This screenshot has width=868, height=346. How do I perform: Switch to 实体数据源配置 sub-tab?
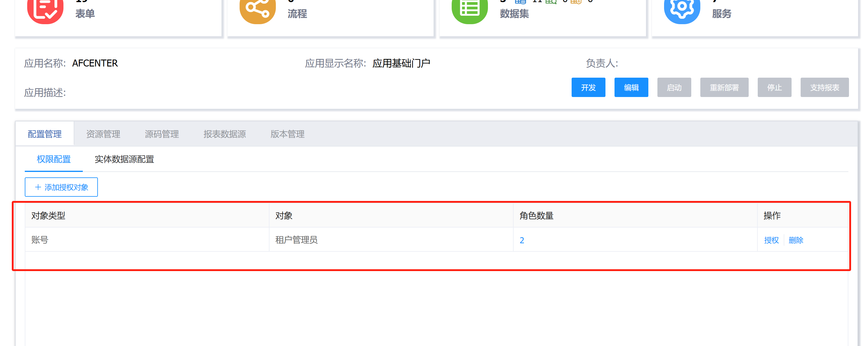pos(124,159)
